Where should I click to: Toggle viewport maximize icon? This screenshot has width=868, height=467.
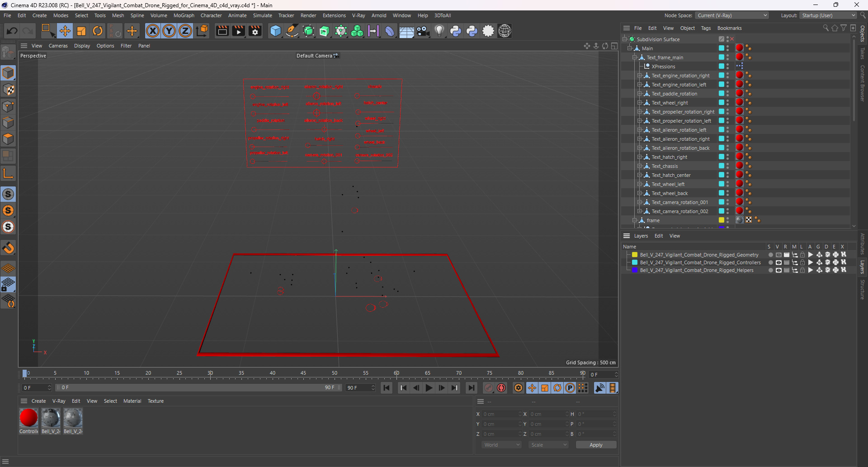point(614,46)
